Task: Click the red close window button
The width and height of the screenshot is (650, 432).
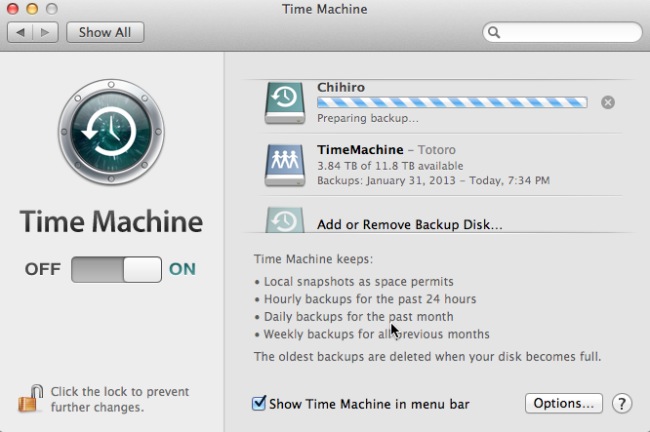Action: pos(13,9)
